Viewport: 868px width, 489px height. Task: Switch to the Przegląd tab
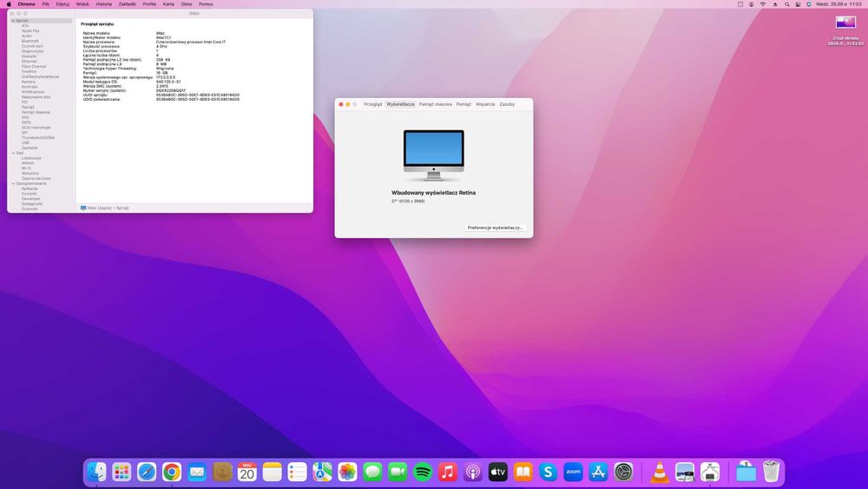372,104
